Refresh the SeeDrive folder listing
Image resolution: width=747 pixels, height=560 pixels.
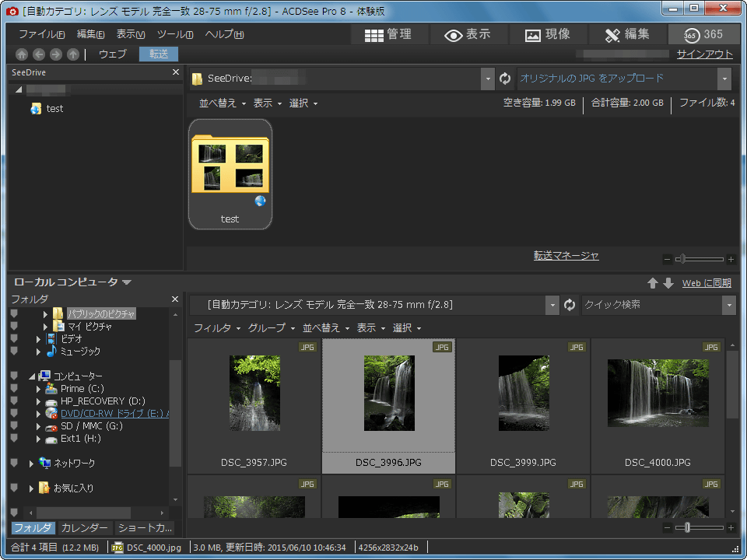click(505, 79)
